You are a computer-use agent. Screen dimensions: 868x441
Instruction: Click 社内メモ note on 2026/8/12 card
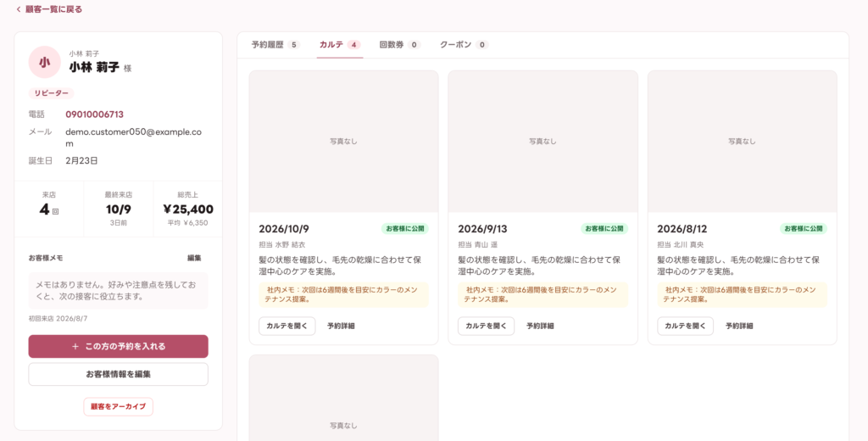pos(743,294)
